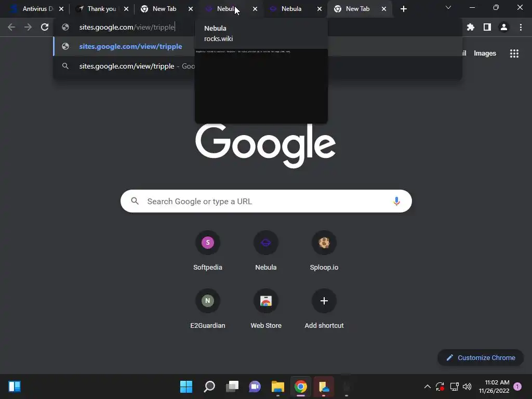Open the Nebula shortcut tile
This screenshot has height=399, width=532.
265,251
